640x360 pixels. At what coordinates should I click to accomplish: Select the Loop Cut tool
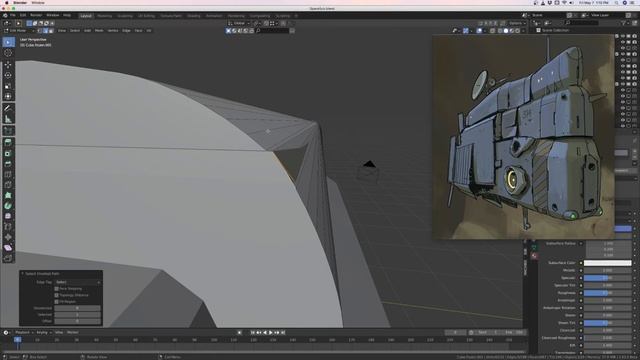[x=8, y=174]
